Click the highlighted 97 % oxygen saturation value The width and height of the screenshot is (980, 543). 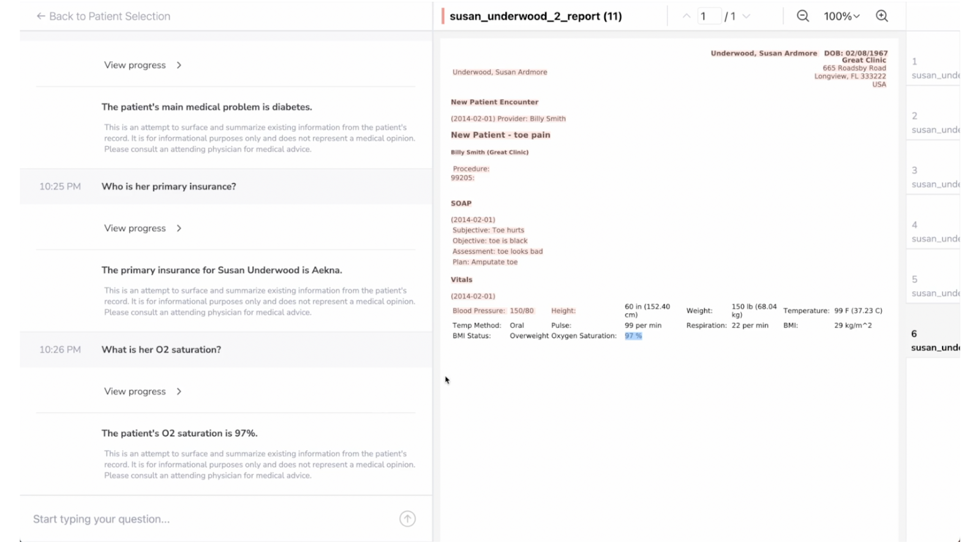pyautogui.click(x=633, y=336)
